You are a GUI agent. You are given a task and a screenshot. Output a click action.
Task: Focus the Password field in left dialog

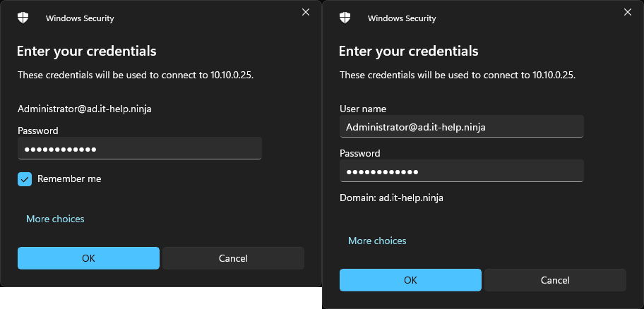tap(140, 148)
